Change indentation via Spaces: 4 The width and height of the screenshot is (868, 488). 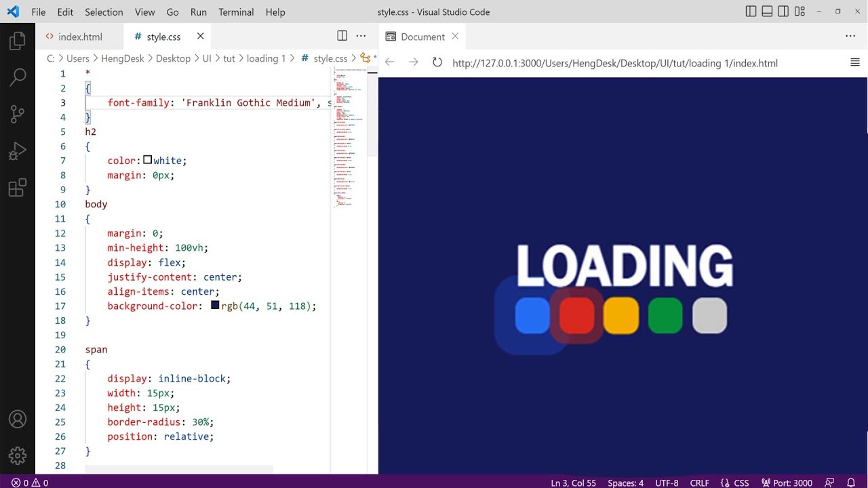pyautogui.click(x=625, y=483)
